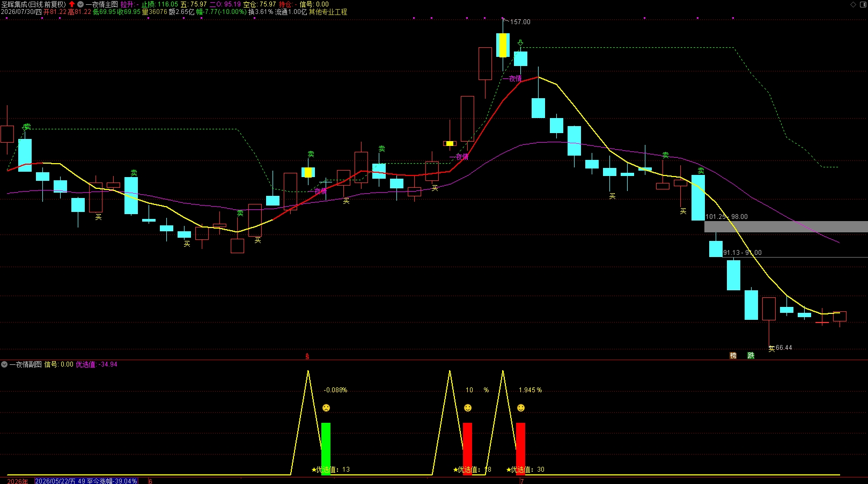The image size is (868, 484).
Task: Click the green down-arrow marker near the peak
Action: point(520,43)
